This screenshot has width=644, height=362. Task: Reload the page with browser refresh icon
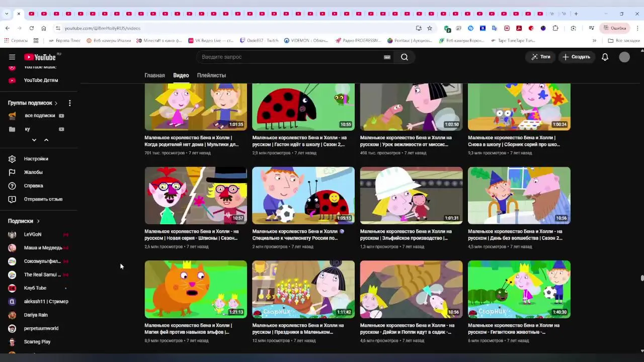[x=32, y=28]
